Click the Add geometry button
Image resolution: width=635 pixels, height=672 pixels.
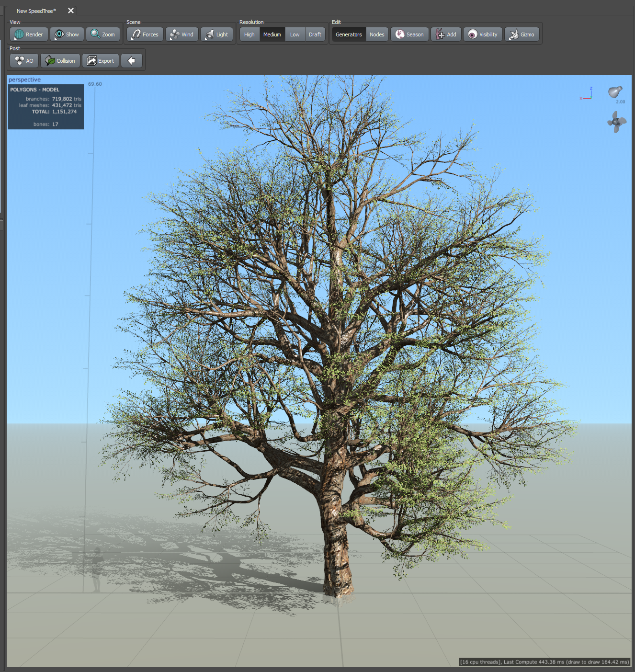pos(446,34)
